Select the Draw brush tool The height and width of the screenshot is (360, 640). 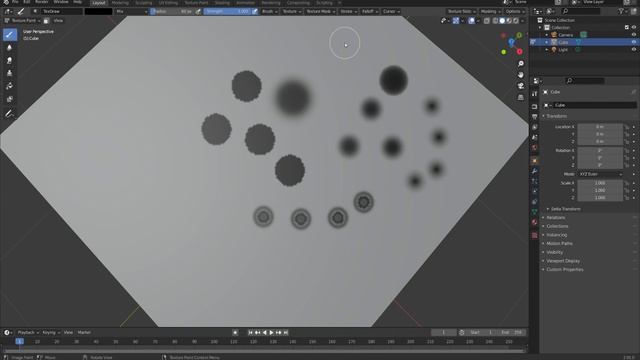click(10, 34)
